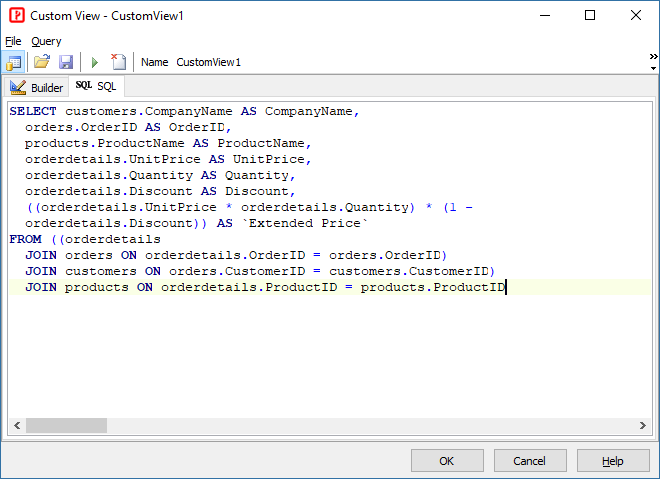660x479 pixels.
Task: Run the query with green play icon
Action: (95, 62)
